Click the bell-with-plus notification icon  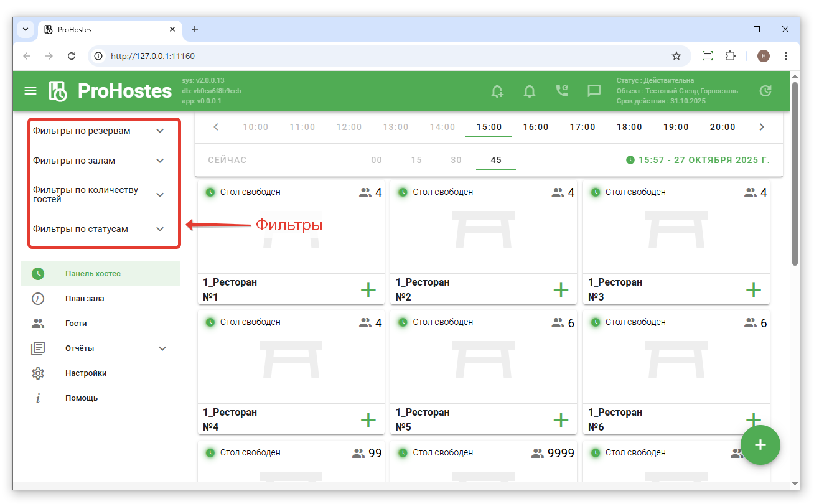pyautogui.click(x=497, y=91)
